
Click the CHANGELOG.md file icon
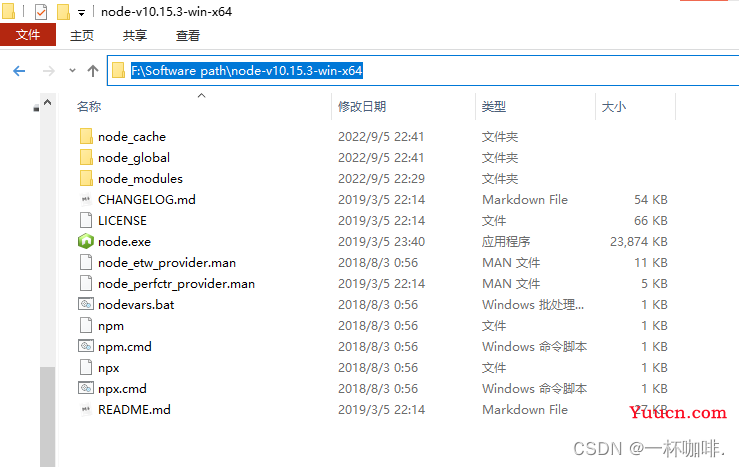tap(86, 199)
